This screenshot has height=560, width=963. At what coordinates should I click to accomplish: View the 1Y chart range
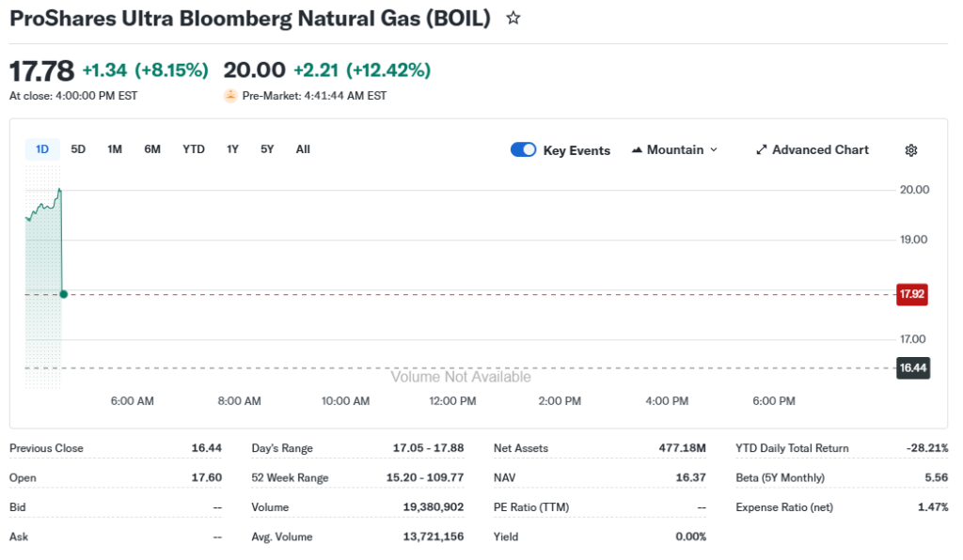(x=232, y=149)
